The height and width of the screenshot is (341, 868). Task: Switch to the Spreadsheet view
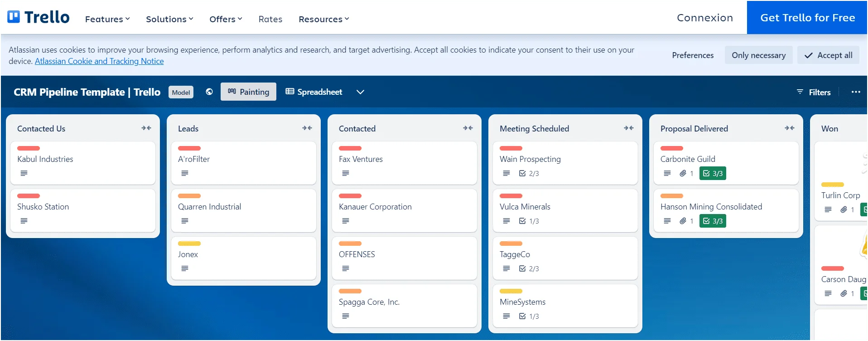click(x=314, y=92)
